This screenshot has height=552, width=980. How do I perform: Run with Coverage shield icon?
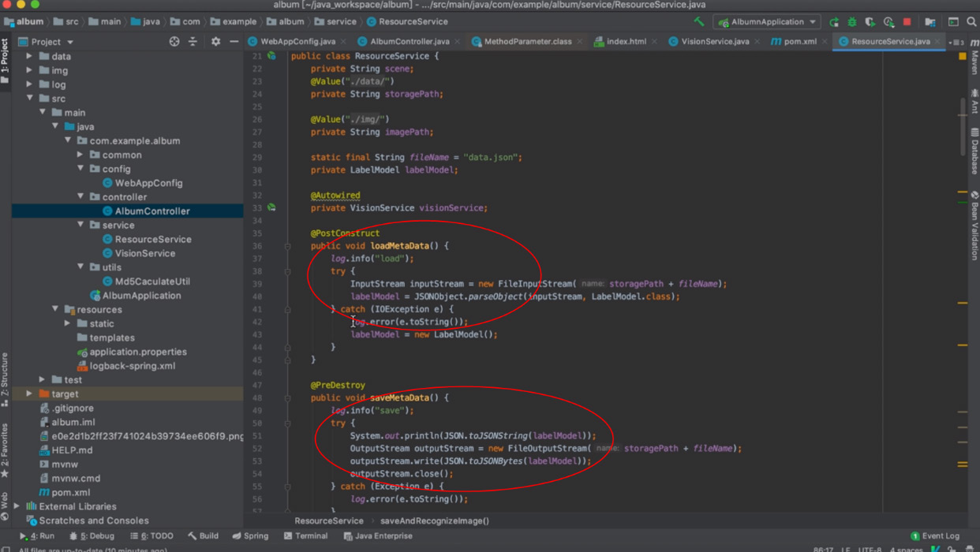click(x=870, y=22)
